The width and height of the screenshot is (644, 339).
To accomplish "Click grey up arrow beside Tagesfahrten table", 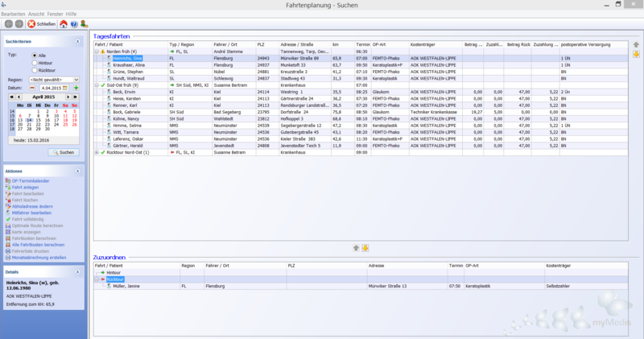I will 636,45.
